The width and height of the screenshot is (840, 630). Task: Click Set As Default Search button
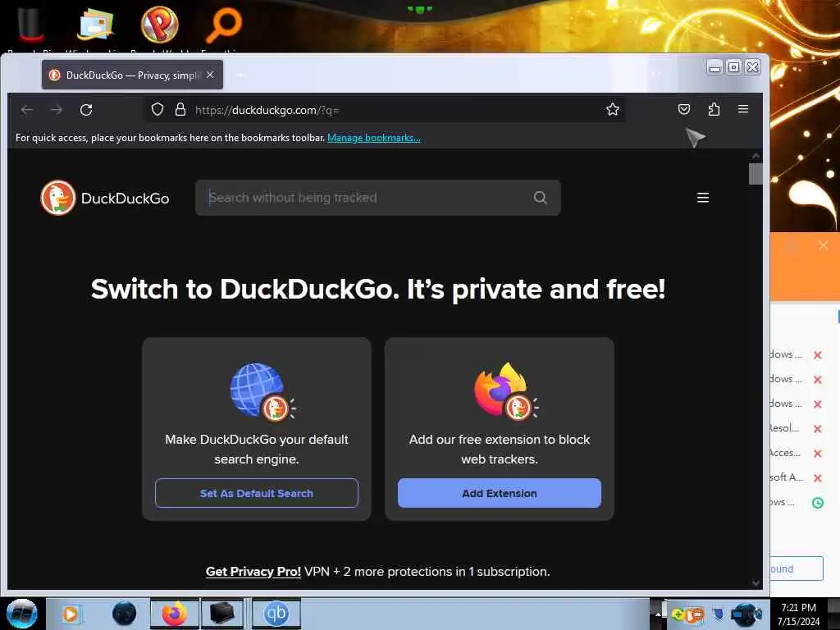tap(257, 493)
